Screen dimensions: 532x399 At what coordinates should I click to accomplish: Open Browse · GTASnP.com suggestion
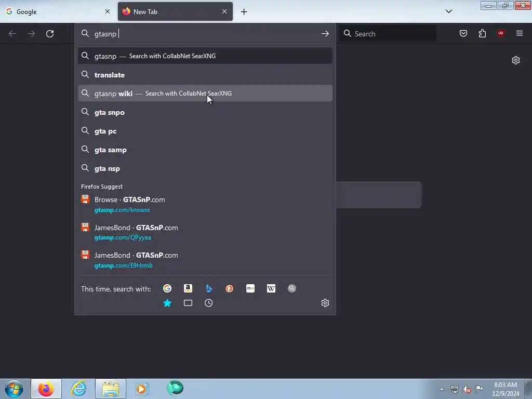(205, 204)
